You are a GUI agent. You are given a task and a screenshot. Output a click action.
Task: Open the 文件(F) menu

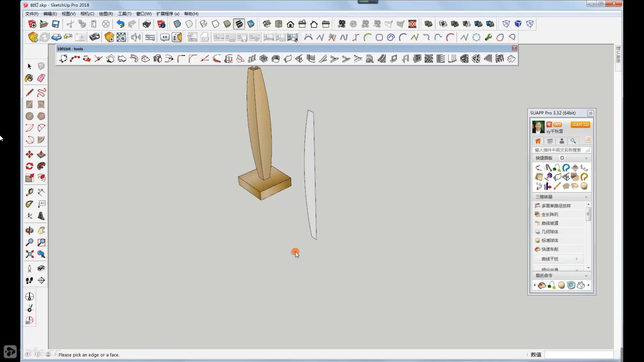click(x=32, y=14)
